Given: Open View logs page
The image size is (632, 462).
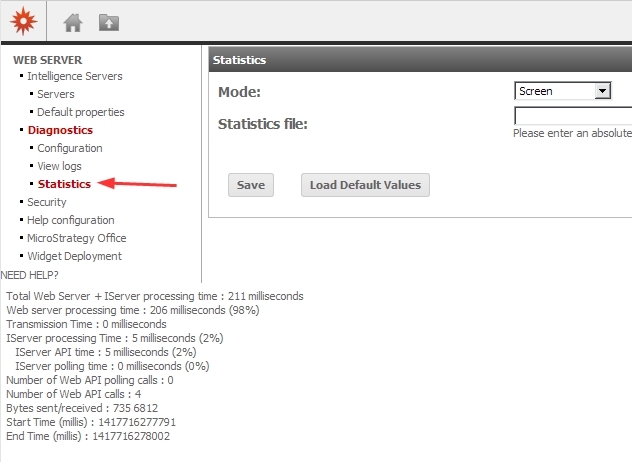Looking at the screenshot, I should click(x=59, y=166).
